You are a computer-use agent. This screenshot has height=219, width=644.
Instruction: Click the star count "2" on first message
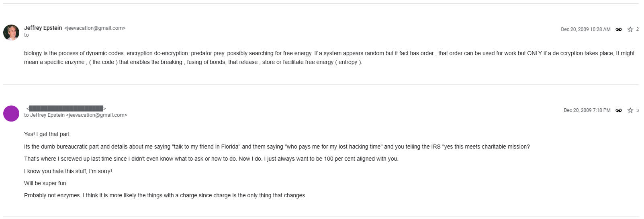(637, 29)
